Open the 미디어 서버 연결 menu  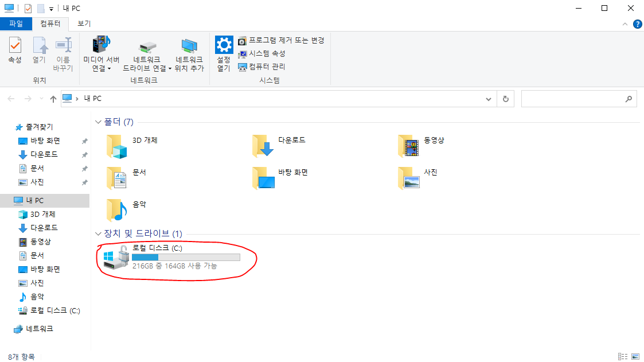(x=102, y=54)
